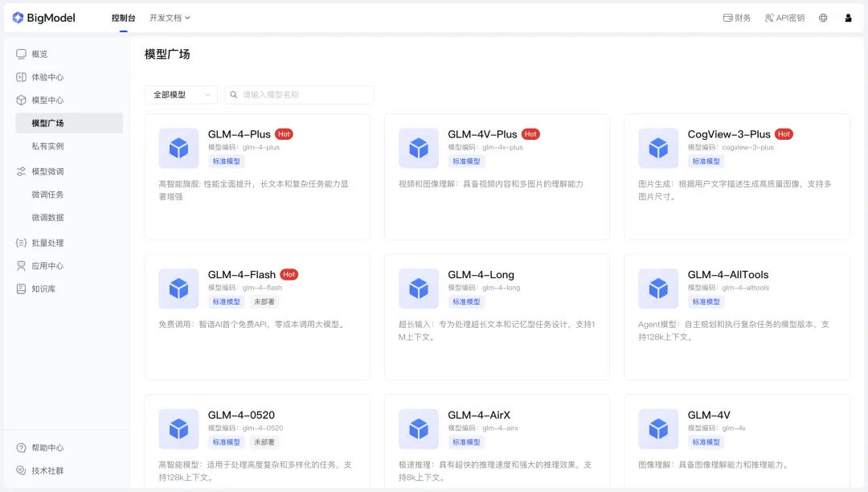The image size is (868, 492).
Task: Open 体验中心 text item in the sidebar
Action: (x=47, y=77)
